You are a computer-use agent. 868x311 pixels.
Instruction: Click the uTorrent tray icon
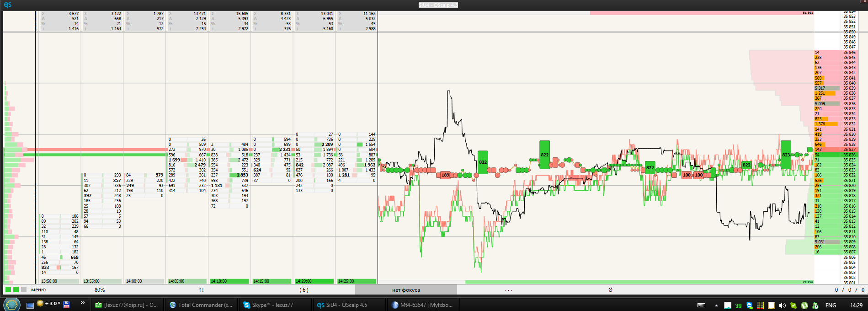(x=804, y=306)
